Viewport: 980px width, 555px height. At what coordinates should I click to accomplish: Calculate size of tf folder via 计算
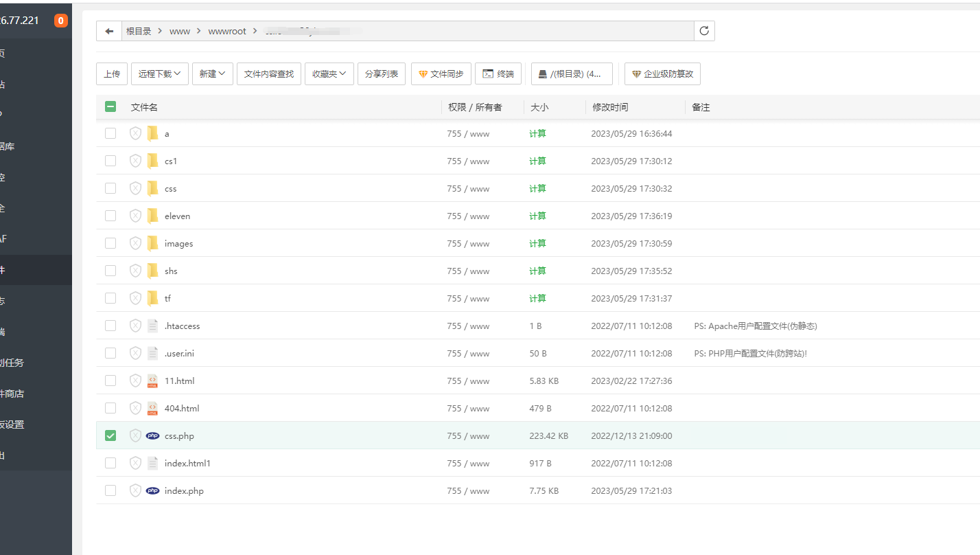[x=537, y=298]
